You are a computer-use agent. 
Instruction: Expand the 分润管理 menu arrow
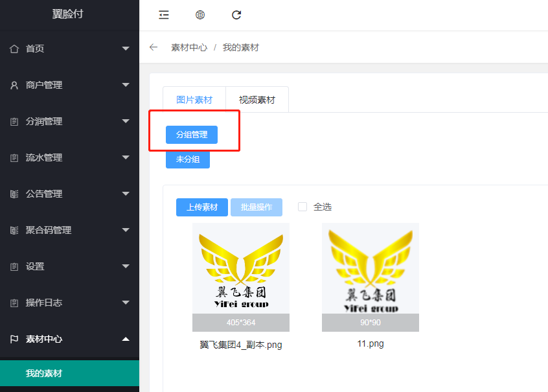126,121
